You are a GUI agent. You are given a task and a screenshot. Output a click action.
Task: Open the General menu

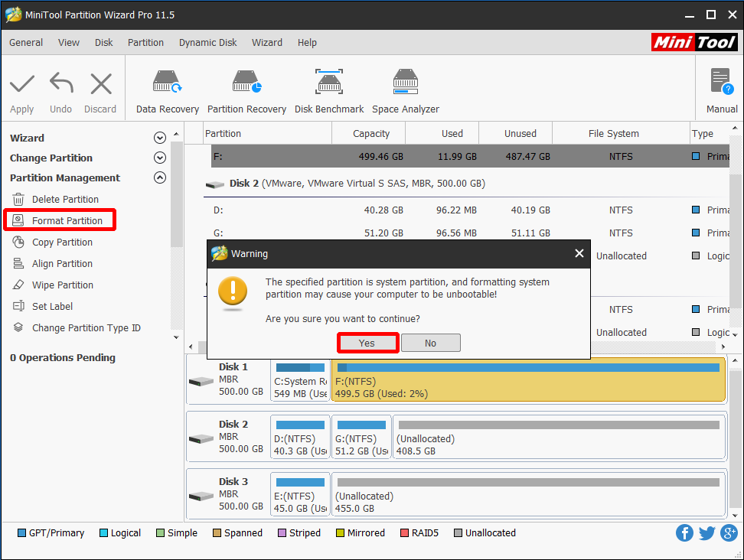pos(26,43)
